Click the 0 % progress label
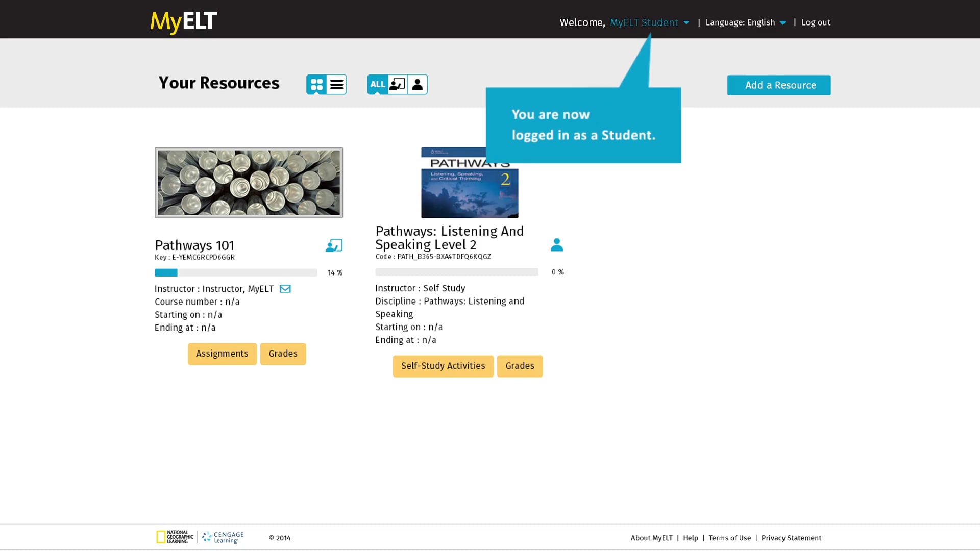The height and width of the screenshot is (551, 980). click(557, 272)
